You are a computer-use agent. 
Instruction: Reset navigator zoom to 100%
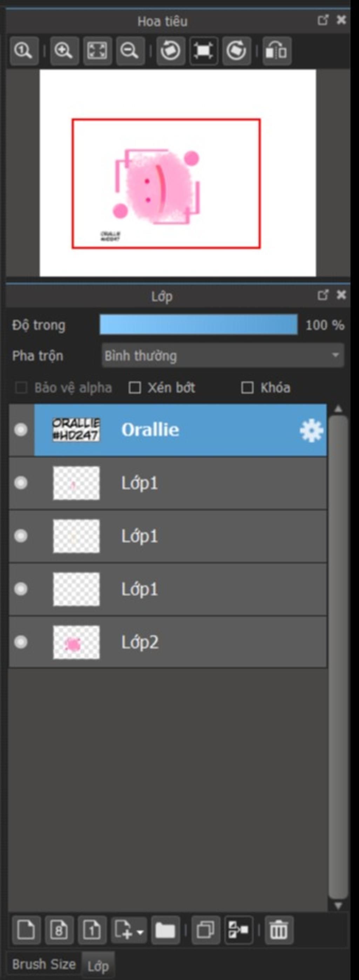click(x=24, y=50)
